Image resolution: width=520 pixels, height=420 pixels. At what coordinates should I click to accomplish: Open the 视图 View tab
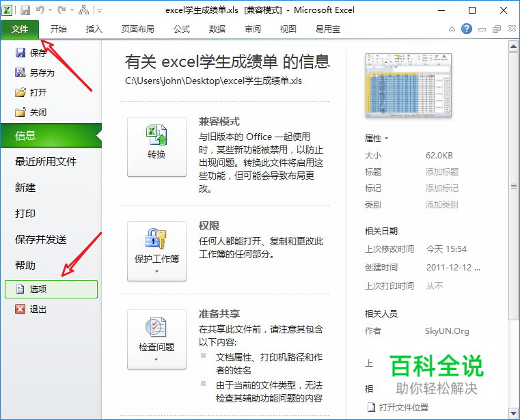click(288, 29)
